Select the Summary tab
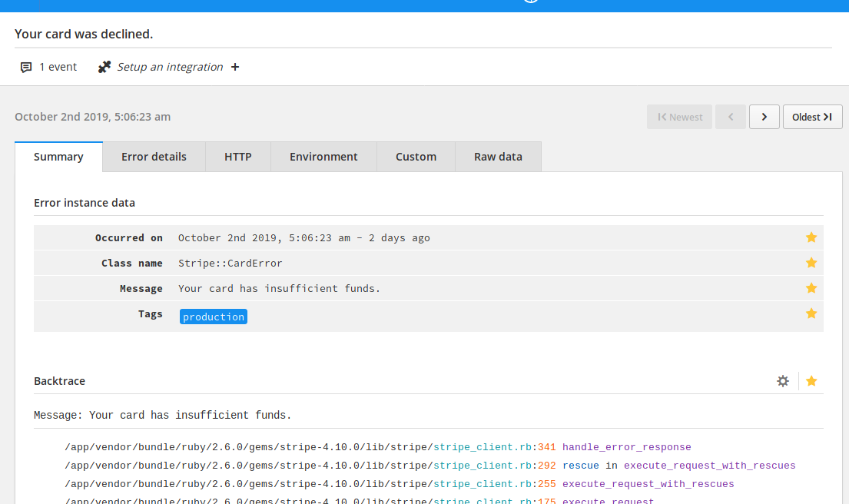 tap(58, 157)
